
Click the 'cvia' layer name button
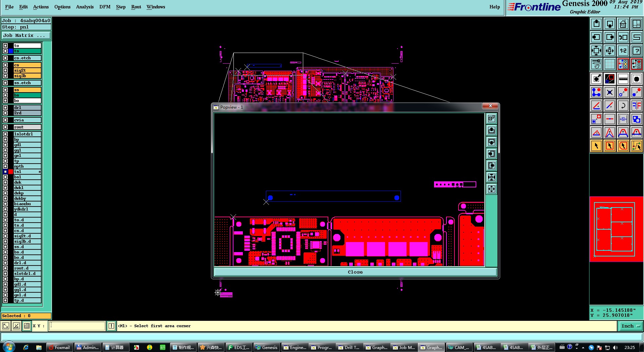pos(27,120)
